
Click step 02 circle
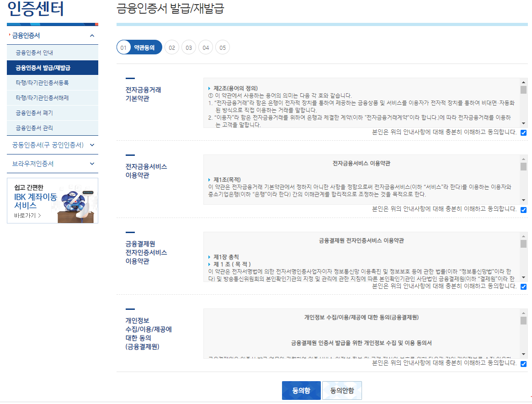click(x=172, y=48)
